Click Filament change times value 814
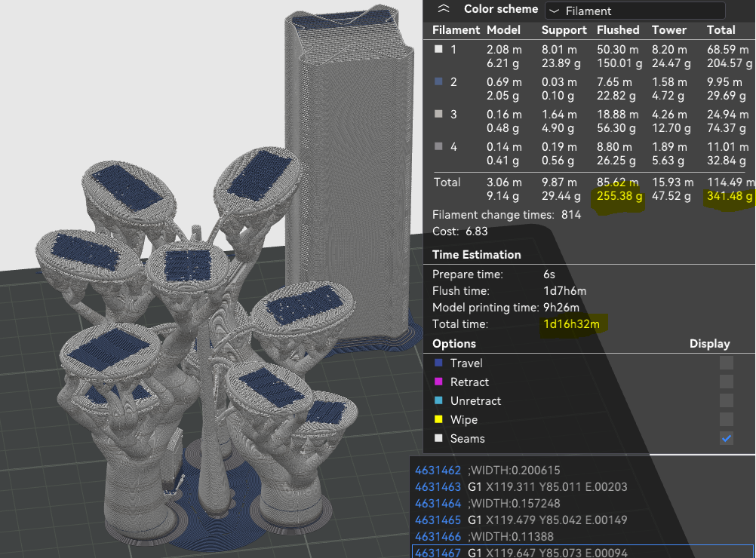756x558 pixels. (x=571, y=215)
